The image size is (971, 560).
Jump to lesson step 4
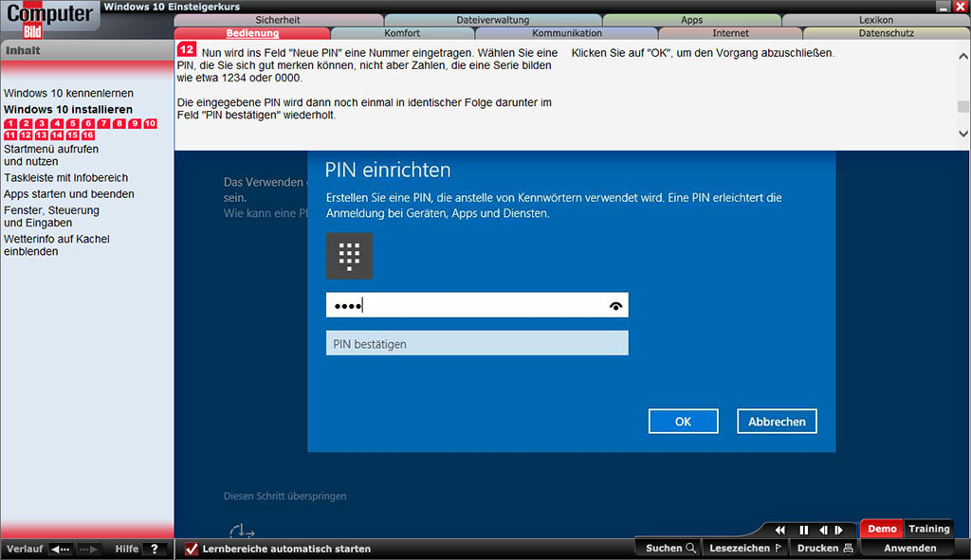tap(57, 123)
